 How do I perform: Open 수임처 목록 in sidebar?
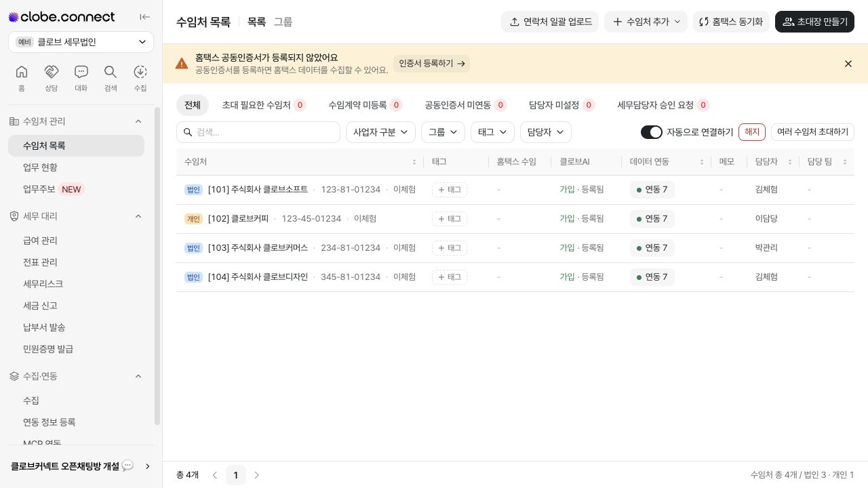click(76, 146)
